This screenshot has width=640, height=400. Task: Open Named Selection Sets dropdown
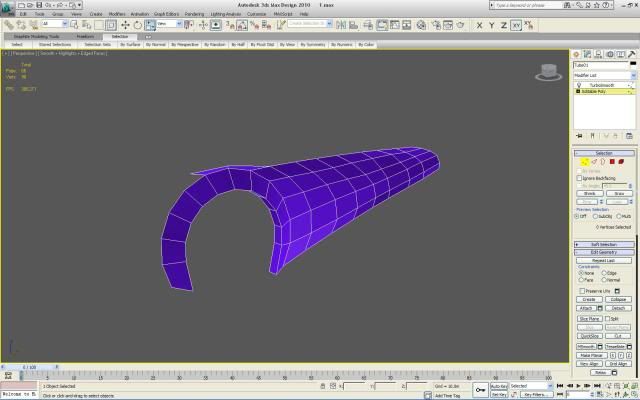click(x=310, y=24)
